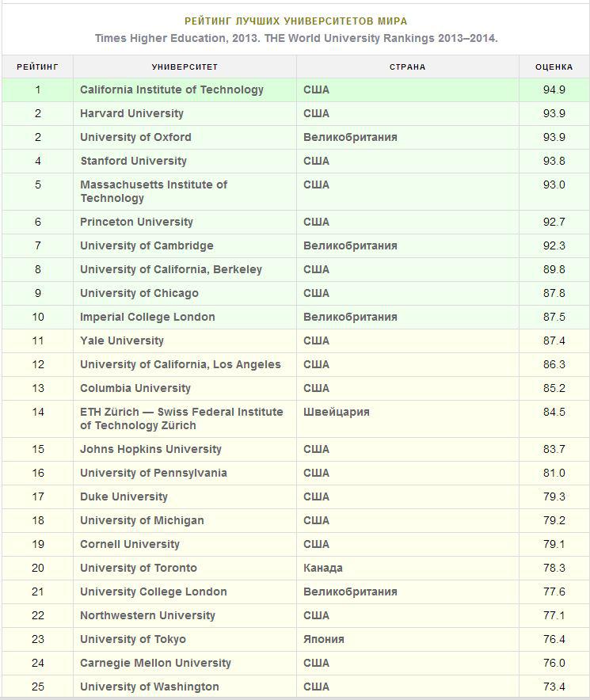Click University of Oxford

135,137
